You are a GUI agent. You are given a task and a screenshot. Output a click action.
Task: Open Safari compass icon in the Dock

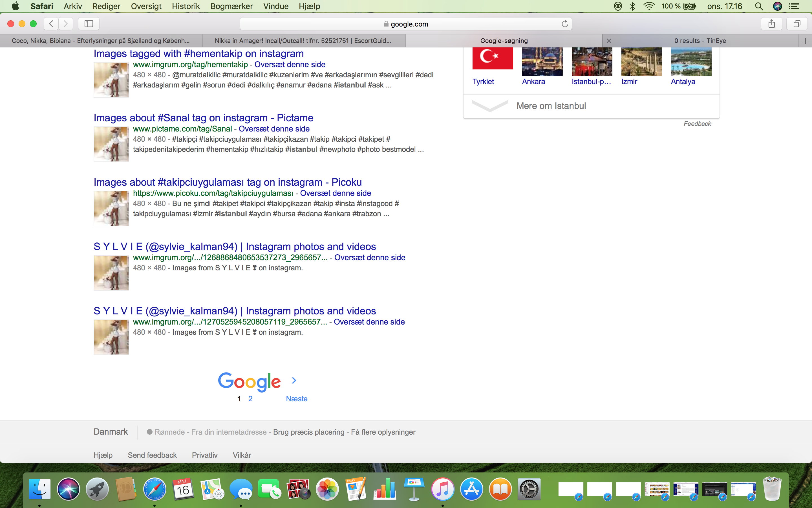155,489
